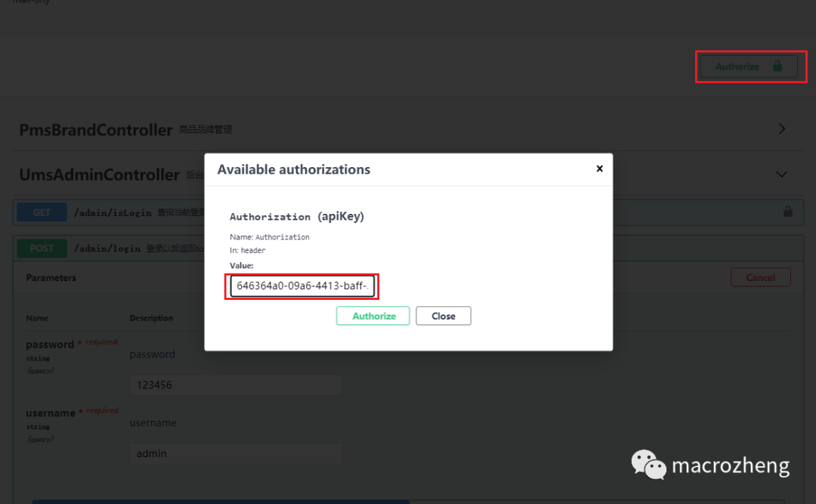Click the macrozheng watermark text
This screenshot has height=504, width=816.
coord(730,466)
